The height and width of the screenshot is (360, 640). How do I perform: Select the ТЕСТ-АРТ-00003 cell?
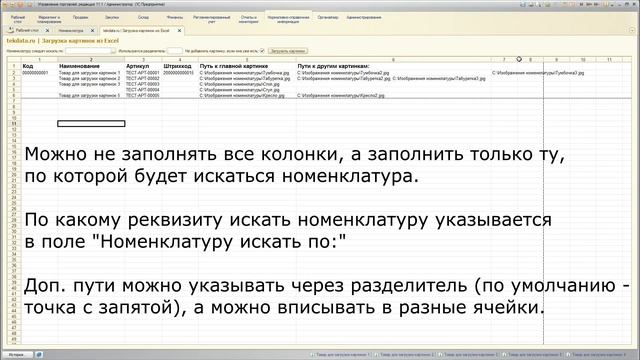[143, 84]
